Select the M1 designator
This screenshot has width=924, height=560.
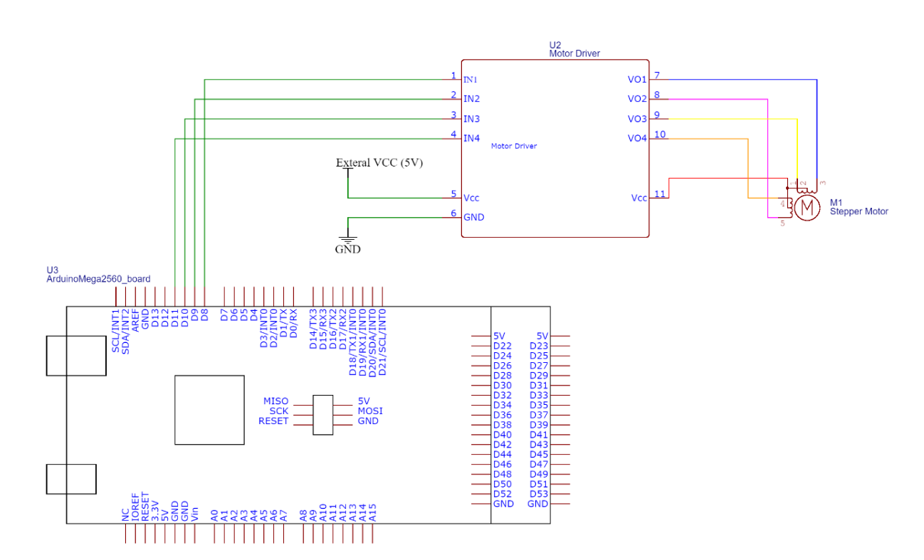pyautogui.click(x=836, y=203)
